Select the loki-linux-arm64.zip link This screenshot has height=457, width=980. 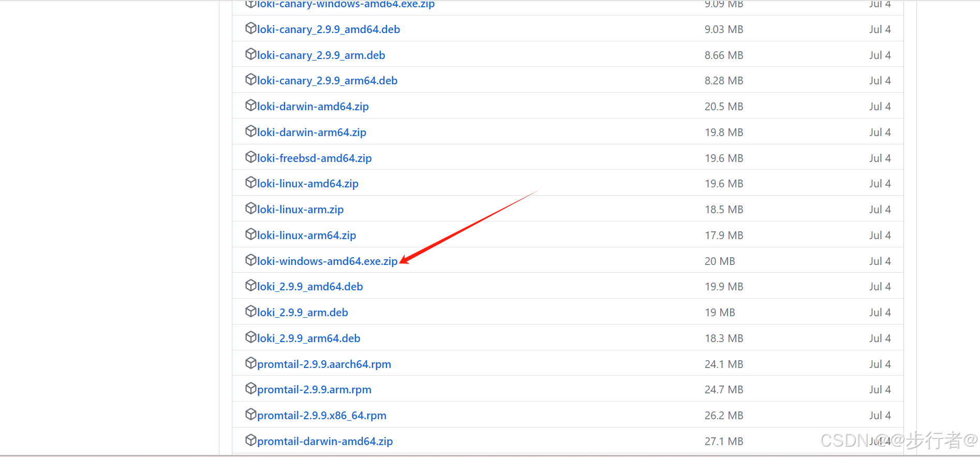point(307,235)
